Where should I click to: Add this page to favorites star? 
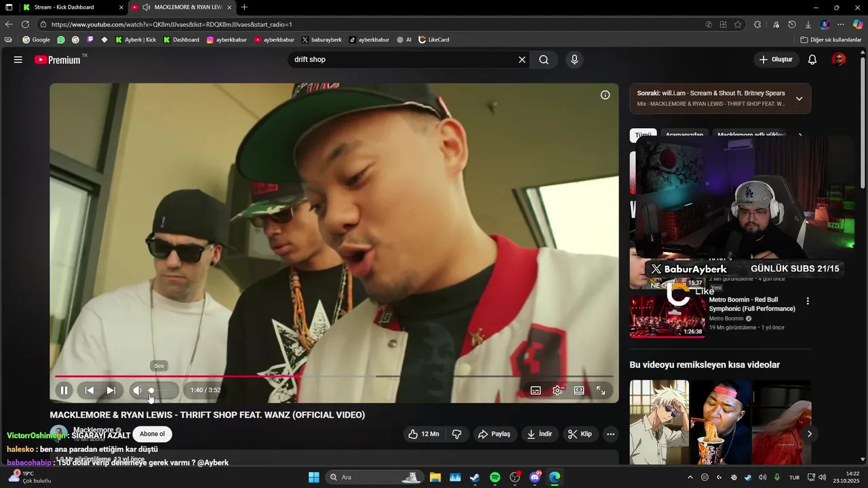pos(738,24)
